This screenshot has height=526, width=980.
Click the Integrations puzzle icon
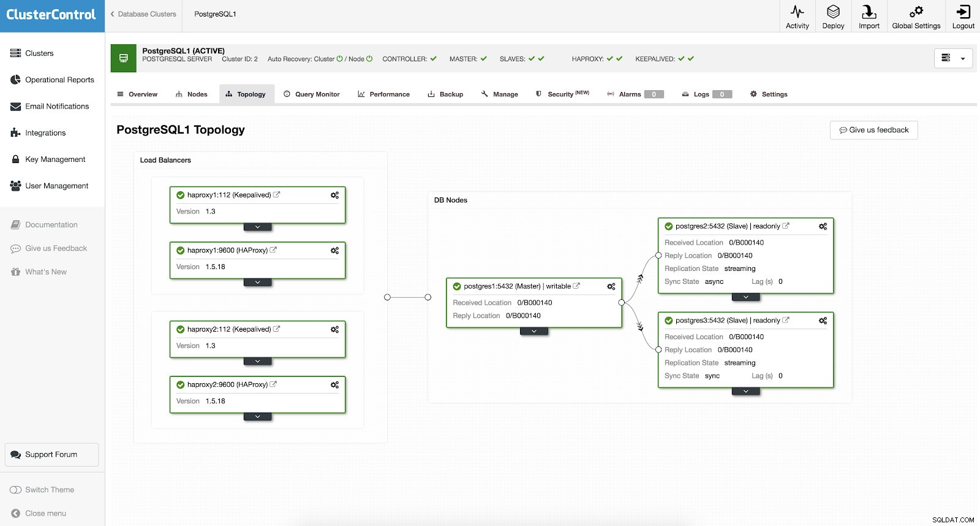15,133
